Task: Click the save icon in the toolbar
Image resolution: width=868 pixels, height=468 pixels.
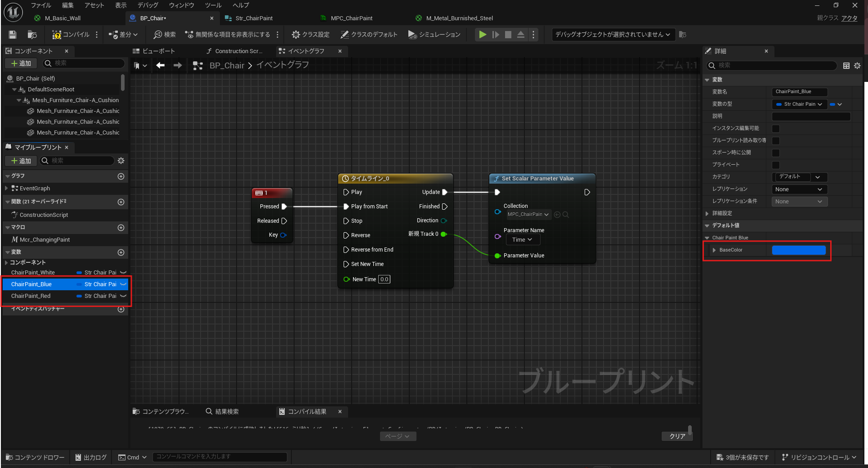Action: [13, 35]
